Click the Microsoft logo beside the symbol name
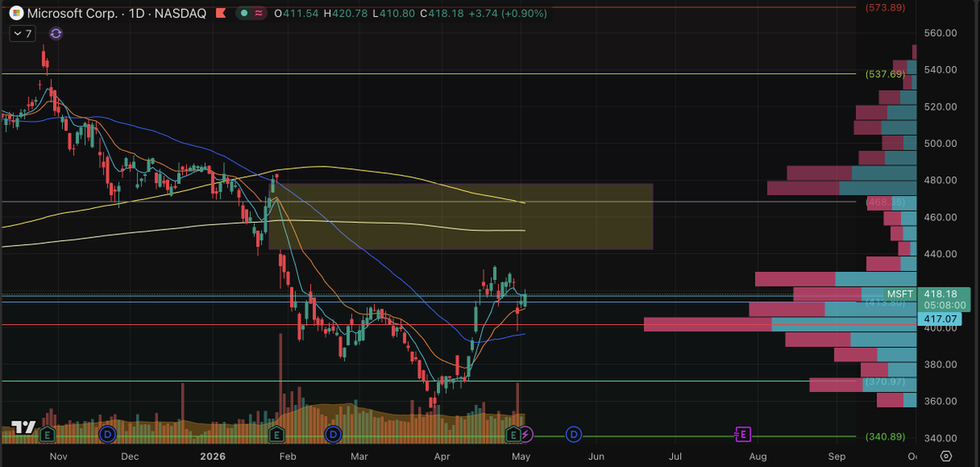 pos(16,14)
